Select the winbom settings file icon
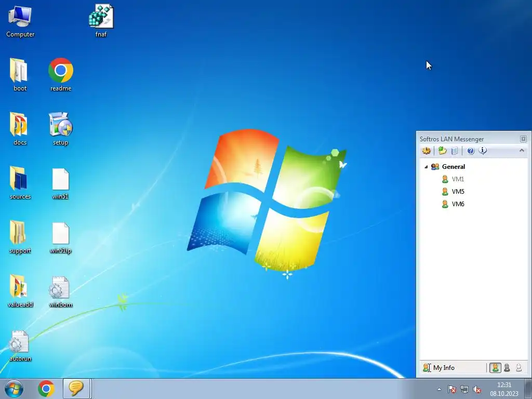This screenshot has width=532, height=399. [60, 292]
